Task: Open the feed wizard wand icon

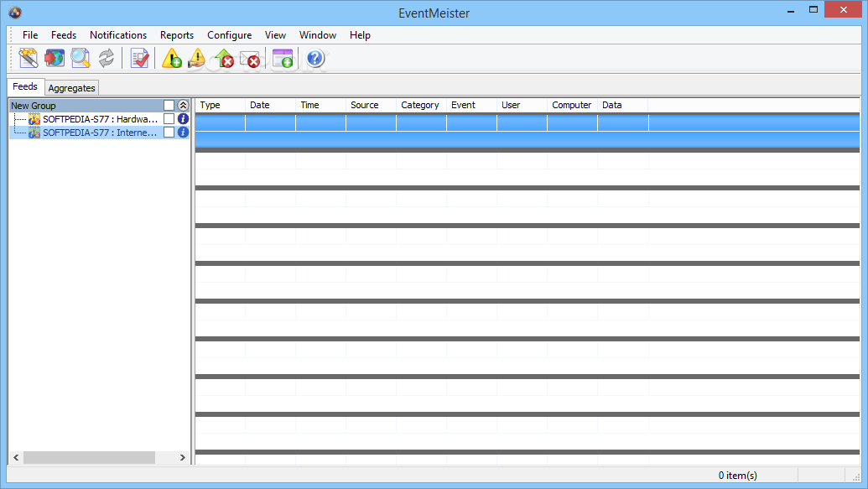Action: point(29,58)
